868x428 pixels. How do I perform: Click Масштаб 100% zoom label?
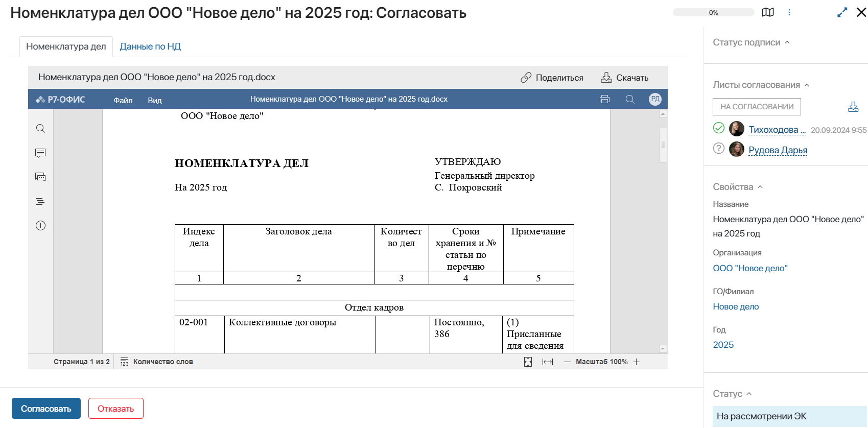pos(602,362)
